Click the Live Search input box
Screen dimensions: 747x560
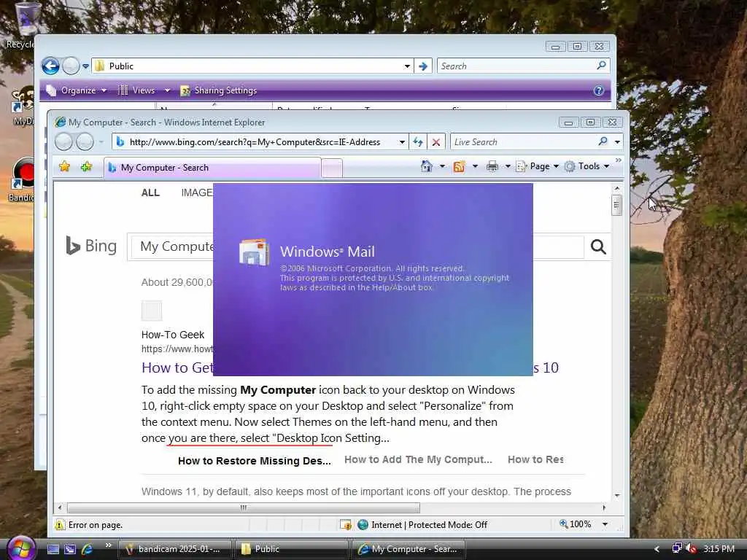(x=523, y=142)
